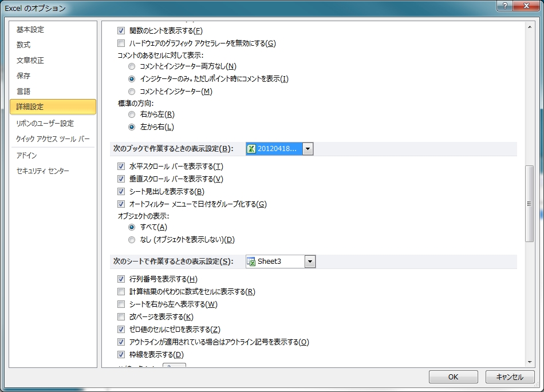Toggle オートフィルター日付グループ化 checkbox
544x392 pixels.
coord(121,204)
